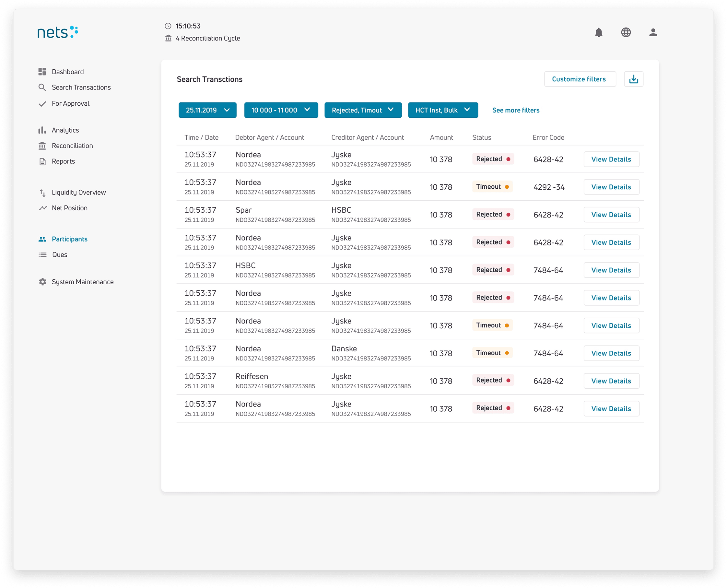This screenshot has width=727, height=588.
Task: Select Net Position in sidebar
Action: 69,208
